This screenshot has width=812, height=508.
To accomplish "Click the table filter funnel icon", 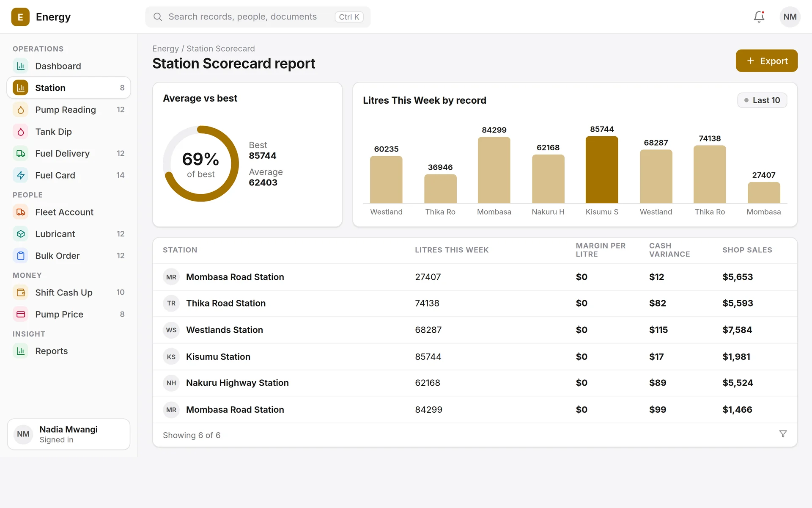I will coord(783,434).
